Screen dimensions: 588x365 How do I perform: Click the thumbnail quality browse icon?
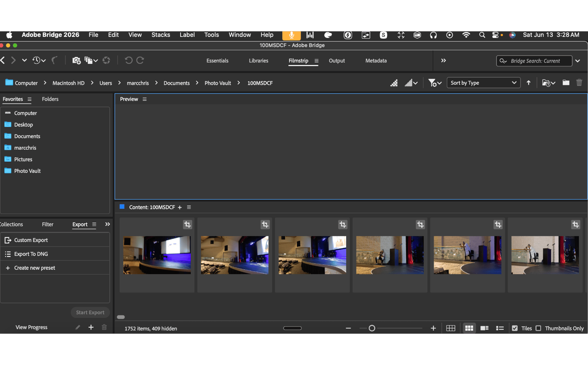coord(394,83)
